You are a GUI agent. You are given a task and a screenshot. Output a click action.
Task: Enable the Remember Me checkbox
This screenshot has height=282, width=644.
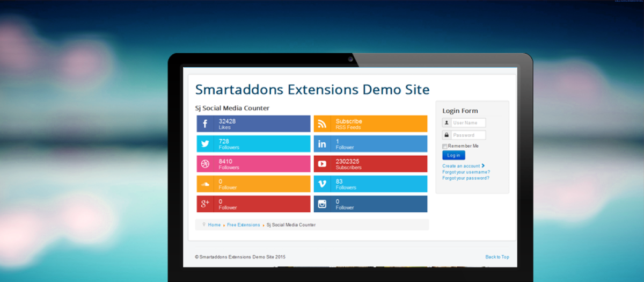(445, 146)
